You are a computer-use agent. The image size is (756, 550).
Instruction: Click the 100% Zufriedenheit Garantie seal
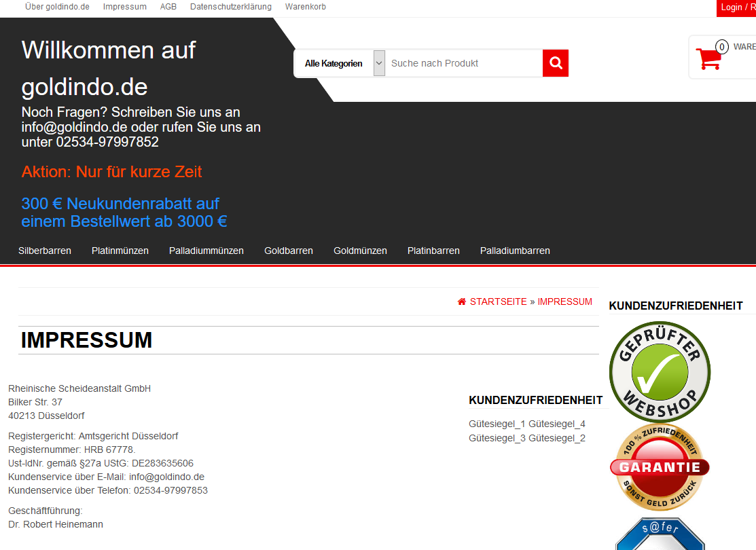pyautogui.click(x=660, y=467)
